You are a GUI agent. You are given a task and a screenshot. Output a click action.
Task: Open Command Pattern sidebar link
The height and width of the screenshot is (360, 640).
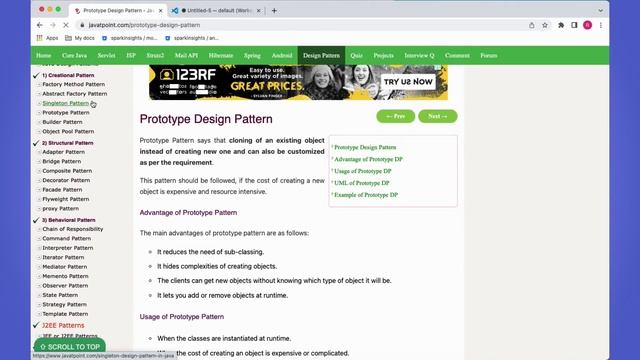click(x=67, y=238)
